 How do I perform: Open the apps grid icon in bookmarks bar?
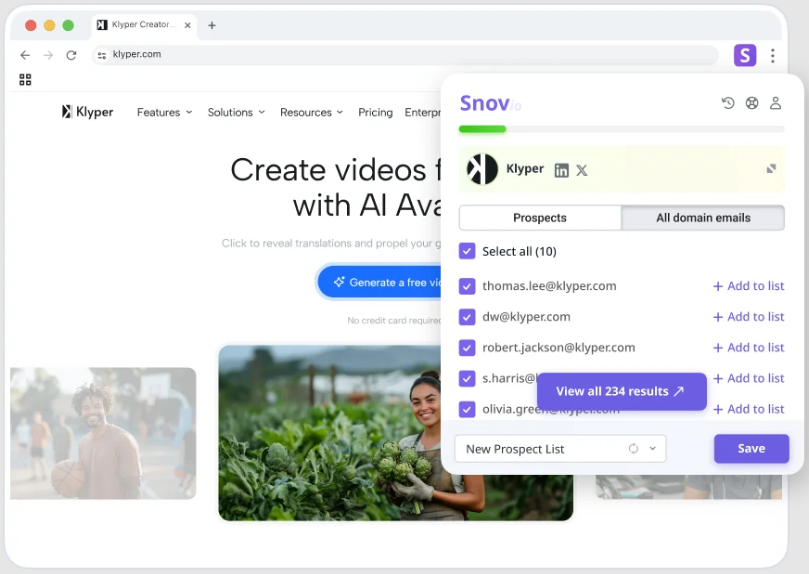pyautogui.click(x=25, y=79)
